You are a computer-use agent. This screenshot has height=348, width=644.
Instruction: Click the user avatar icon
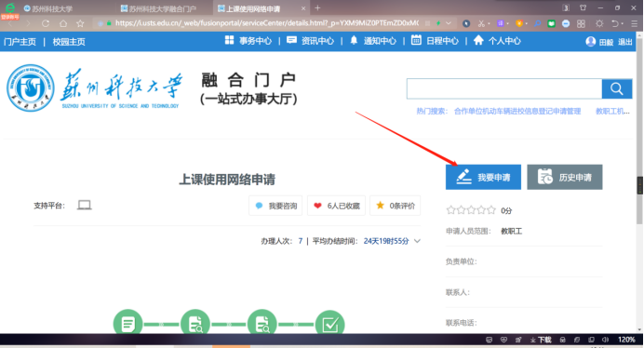click(591, 42)
